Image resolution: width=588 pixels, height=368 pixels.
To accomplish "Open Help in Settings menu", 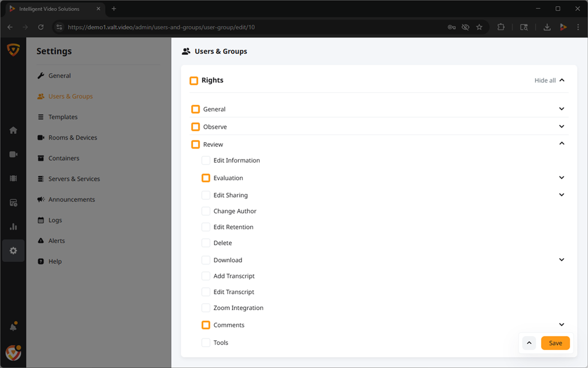I will point(55,261).
